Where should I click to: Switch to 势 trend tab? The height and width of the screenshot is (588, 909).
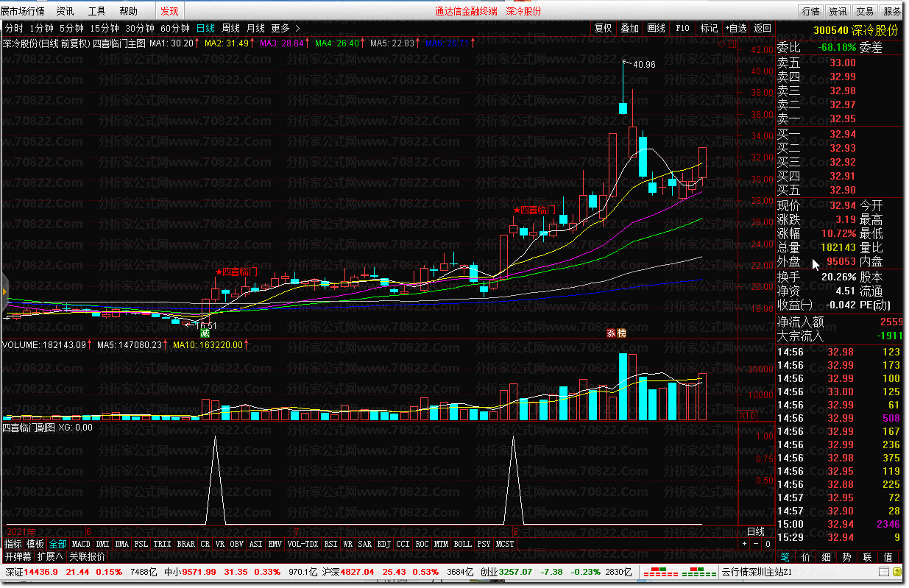847,557
